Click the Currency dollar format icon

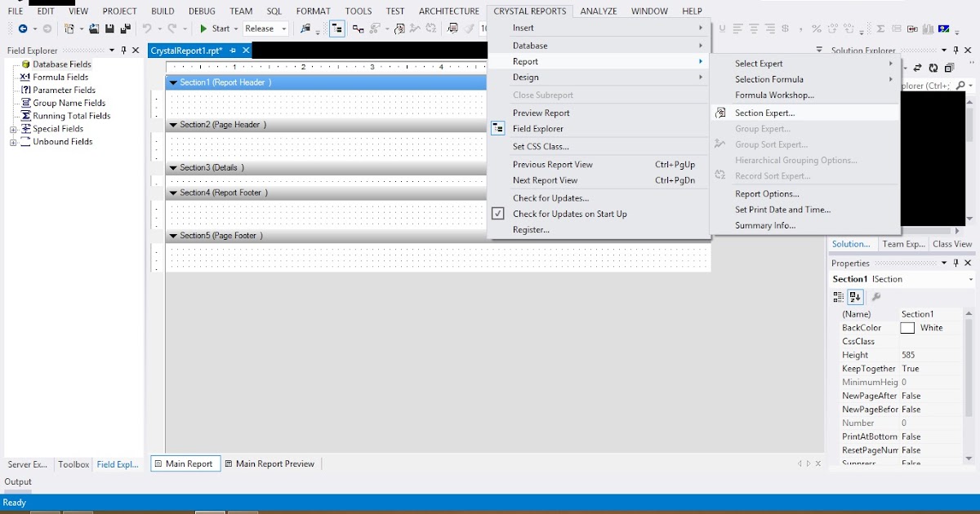pyautogui.click(x=785, y=29)
